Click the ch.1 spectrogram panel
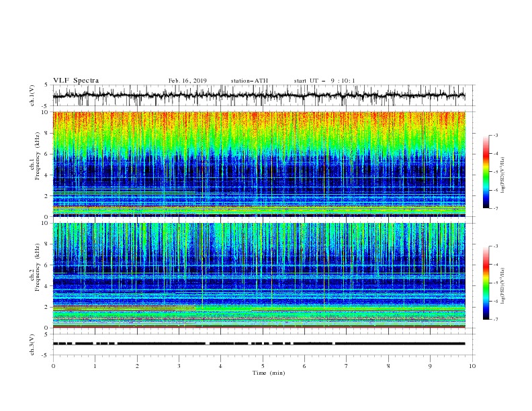 coord(259,164)
